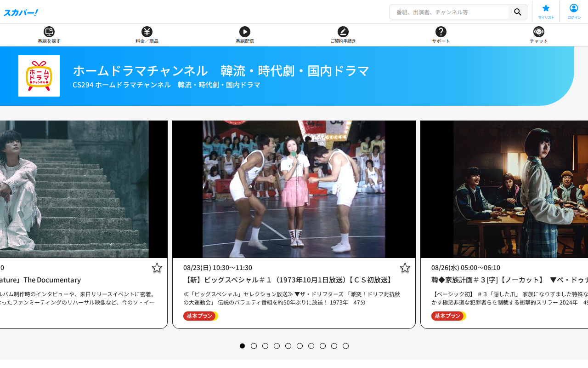The image size is (588, 368).
Task: Open ご契約手続き navigation item
Action: coord(343,35)
